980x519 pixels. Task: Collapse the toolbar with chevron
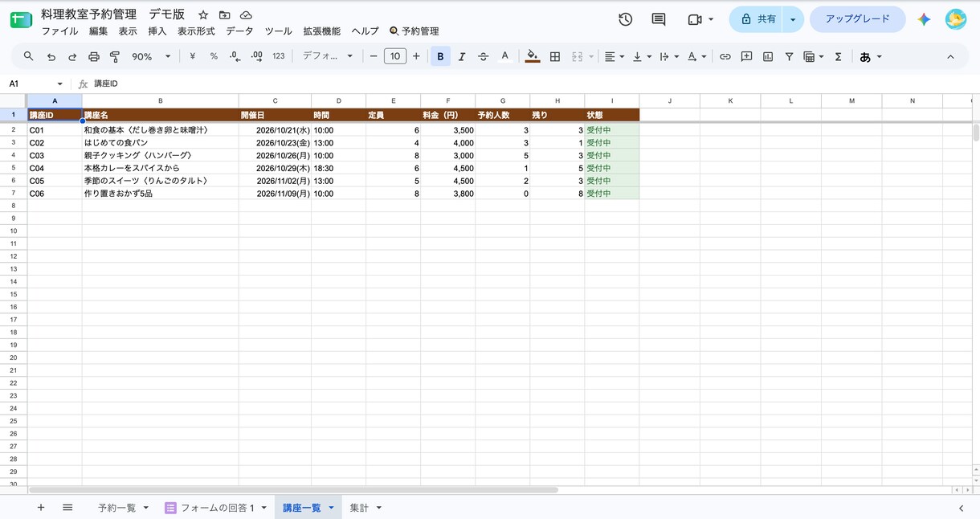click(x=950, y=56)
